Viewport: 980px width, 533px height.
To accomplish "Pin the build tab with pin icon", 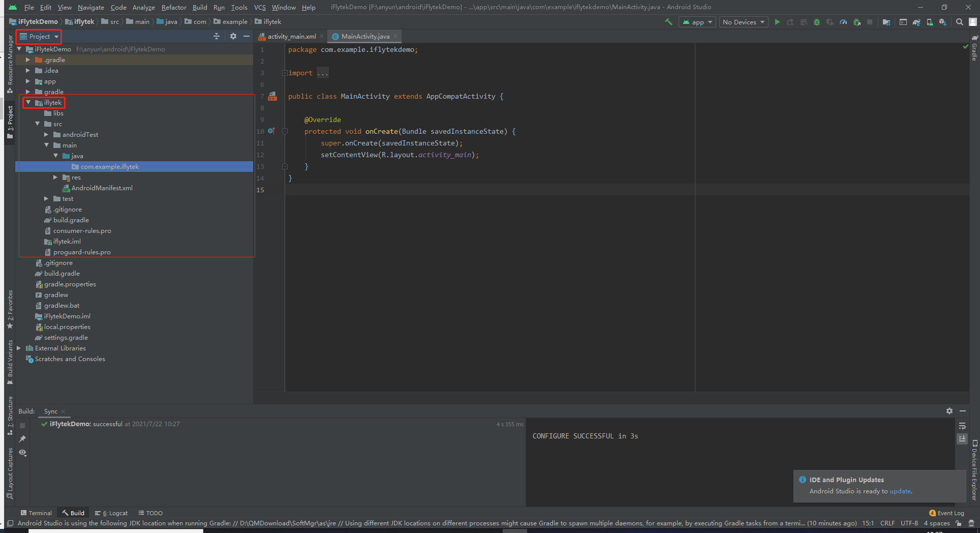I will (22, 439).
